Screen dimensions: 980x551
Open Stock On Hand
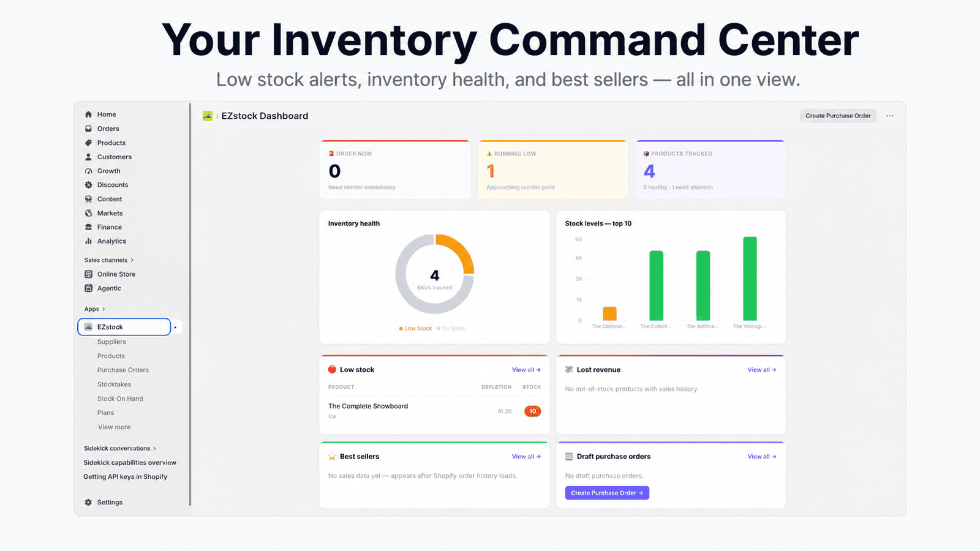120,399
